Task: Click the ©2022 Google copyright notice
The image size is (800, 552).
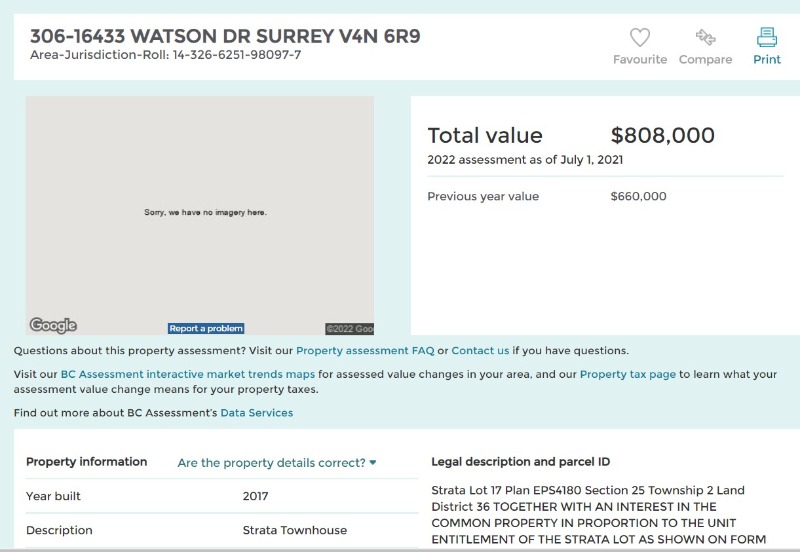Action: (349, 329)
